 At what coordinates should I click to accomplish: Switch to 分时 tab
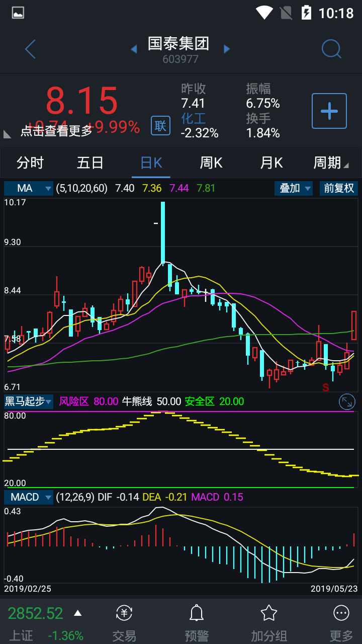pyautogui.click(x=30, y=163)
